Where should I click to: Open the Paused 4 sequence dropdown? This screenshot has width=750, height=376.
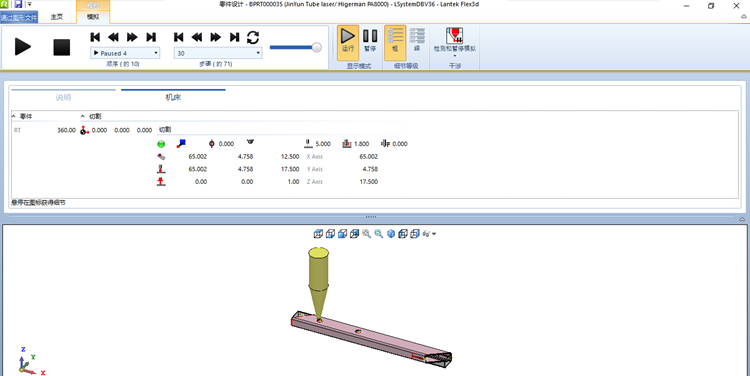(x=125, y=53)
